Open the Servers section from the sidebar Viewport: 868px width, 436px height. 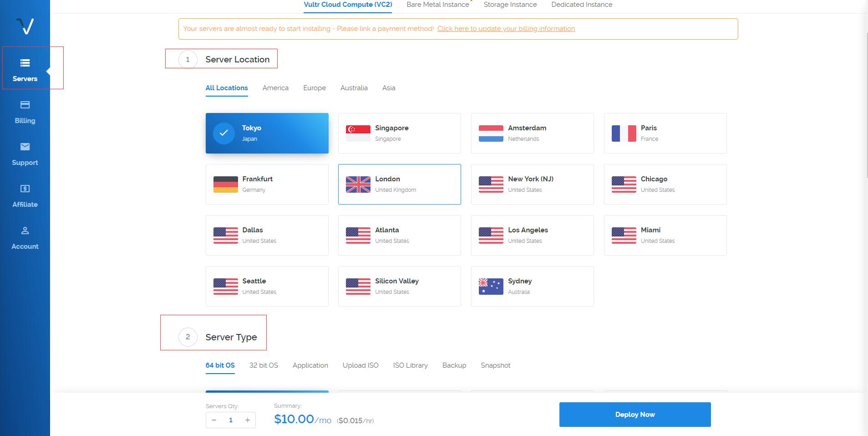coord(25,69)
